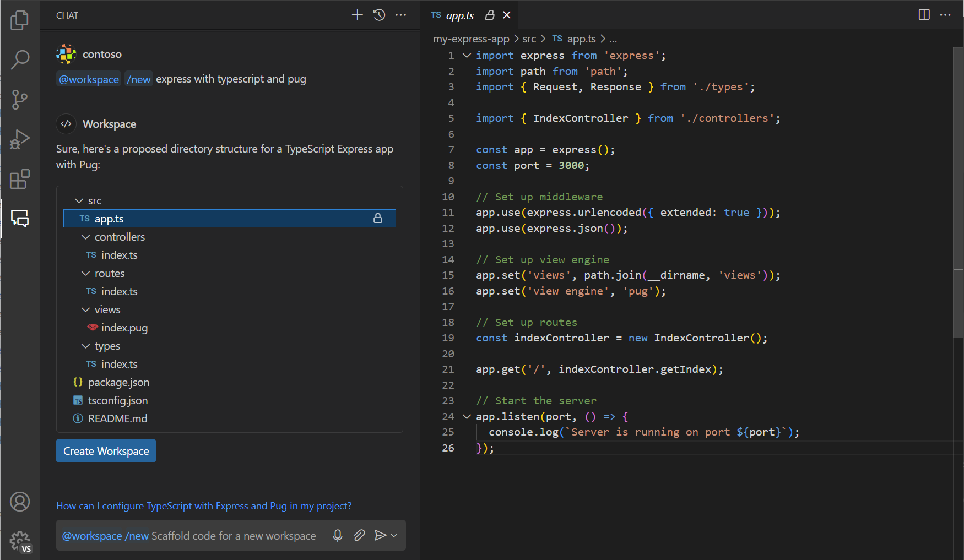Click the contoso user avatar

point(66,54)
